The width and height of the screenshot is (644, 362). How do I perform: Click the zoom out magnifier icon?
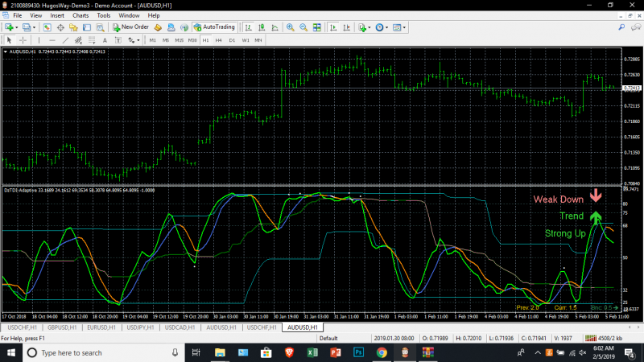pos(303,27)
